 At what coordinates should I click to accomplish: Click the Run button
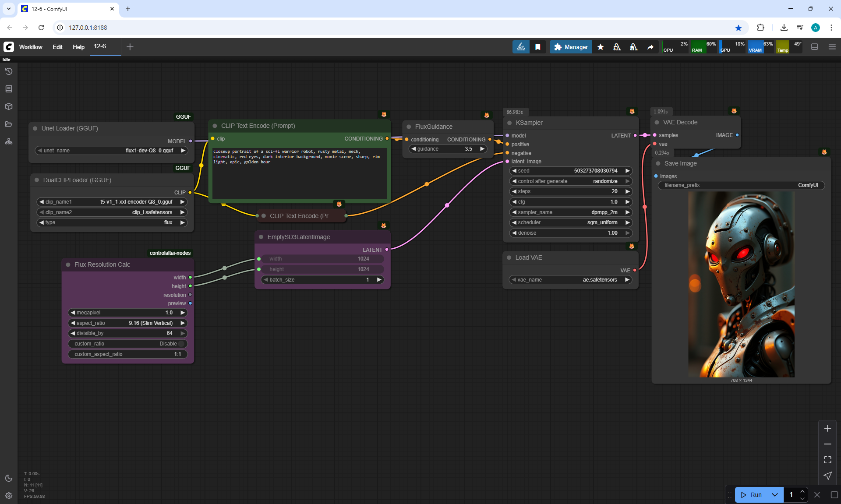click(x=752, y=495)
